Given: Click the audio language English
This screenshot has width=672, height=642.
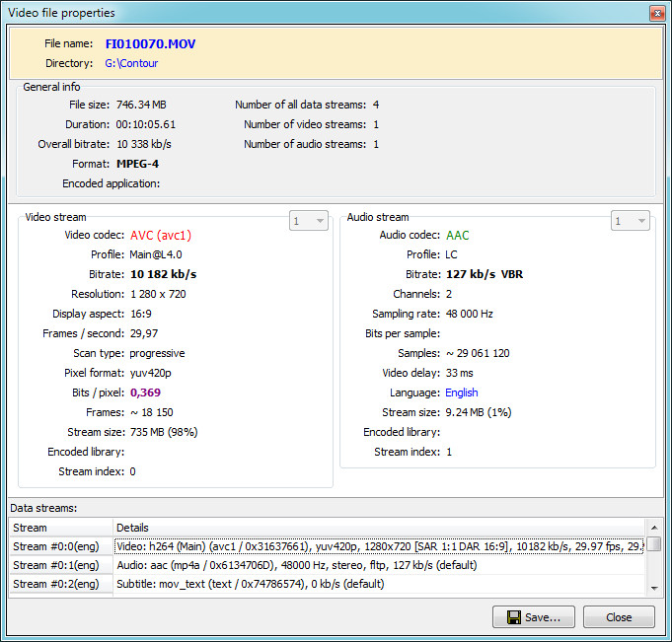Looking at the screenshot, I should tap(462, 392).
